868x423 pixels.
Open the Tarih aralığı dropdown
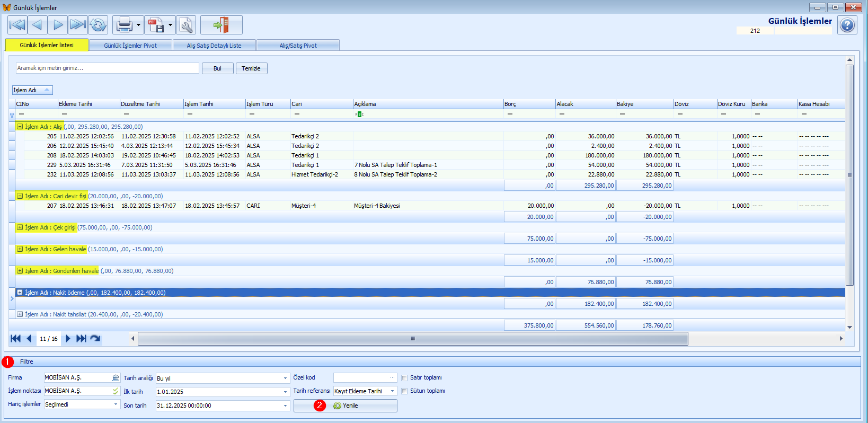click(x=285, y=378)
